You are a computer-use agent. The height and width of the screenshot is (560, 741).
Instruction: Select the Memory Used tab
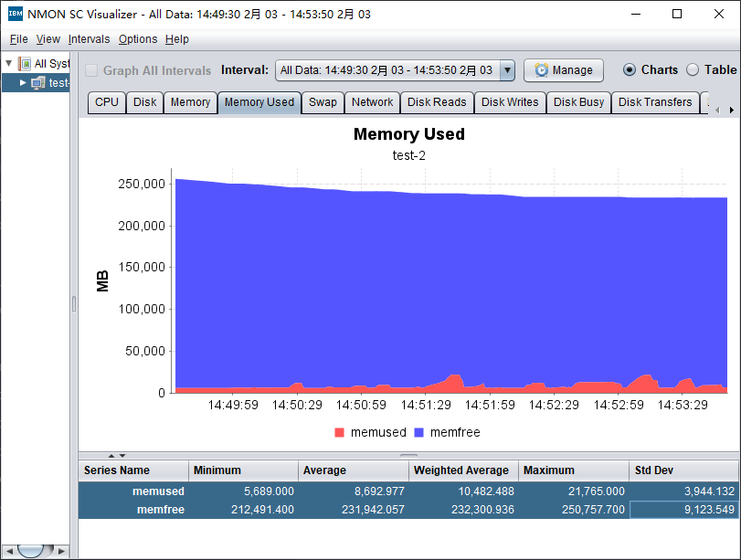pos(259,102)
